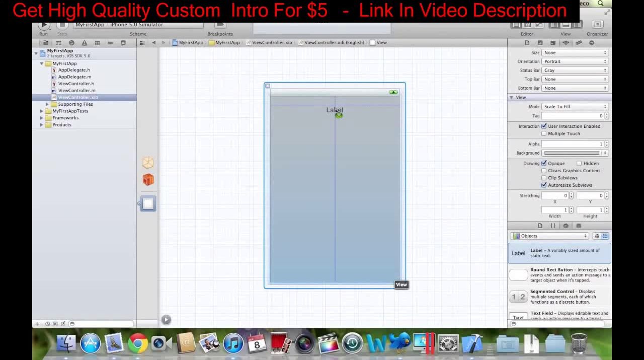Enable the Hidden checkbox
This screenshot has width=644, height=360.
click(579, 163)
